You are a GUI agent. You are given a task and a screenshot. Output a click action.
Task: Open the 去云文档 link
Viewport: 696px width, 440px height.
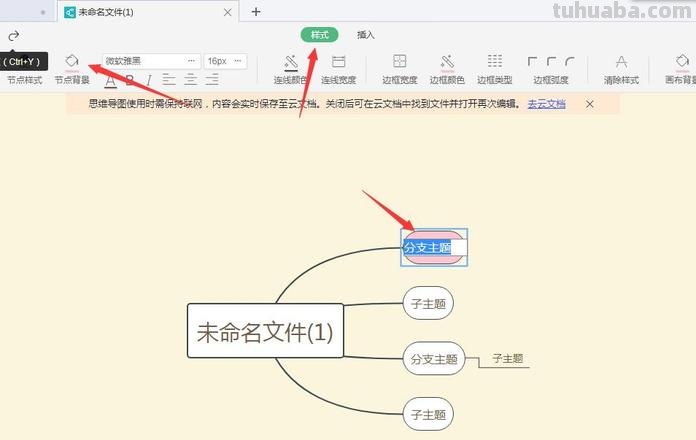(546, 104)
